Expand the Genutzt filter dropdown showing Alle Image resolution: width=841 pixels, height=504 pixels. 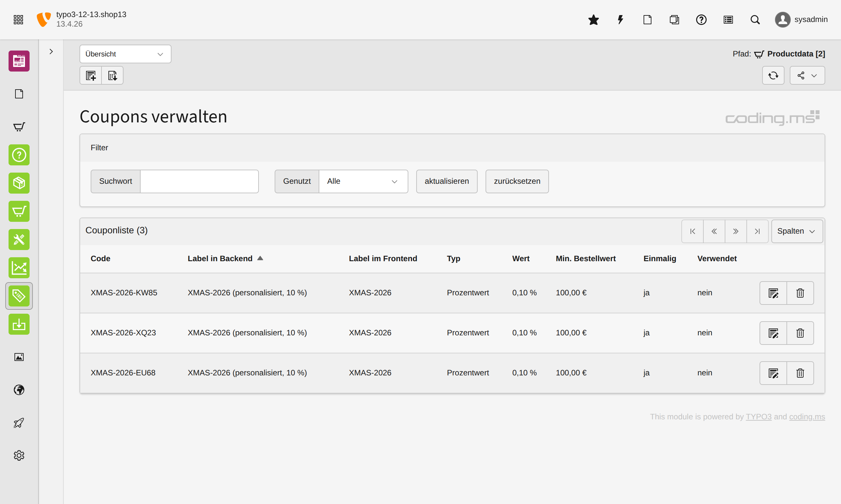(x=363, y=181)
